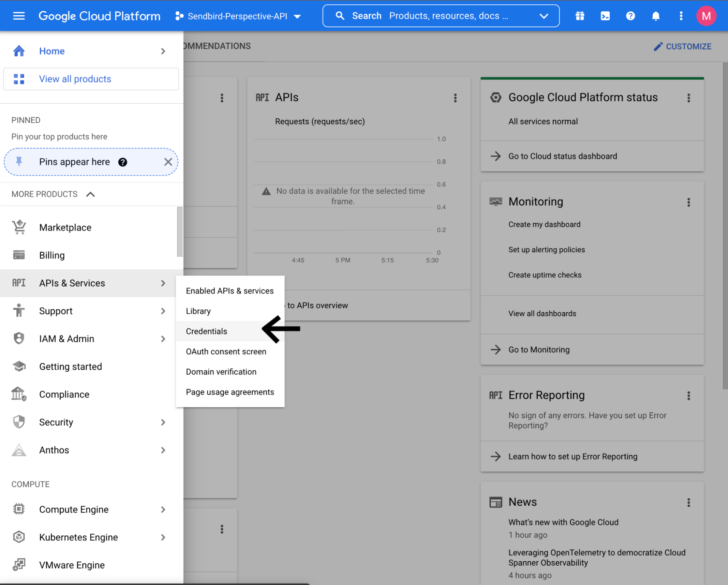Click the VMware Engine icon

coord(19,565)
